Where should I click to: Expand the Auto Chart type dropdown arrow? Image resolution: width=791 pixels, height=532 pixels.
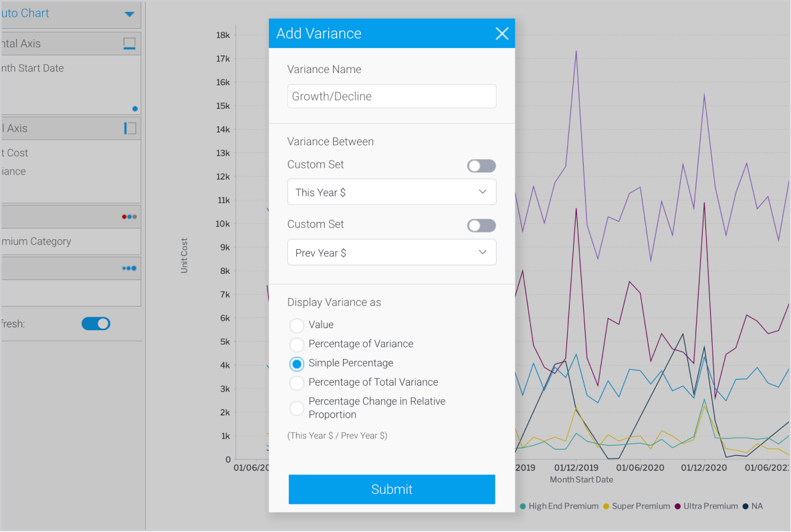pos(130,14)
